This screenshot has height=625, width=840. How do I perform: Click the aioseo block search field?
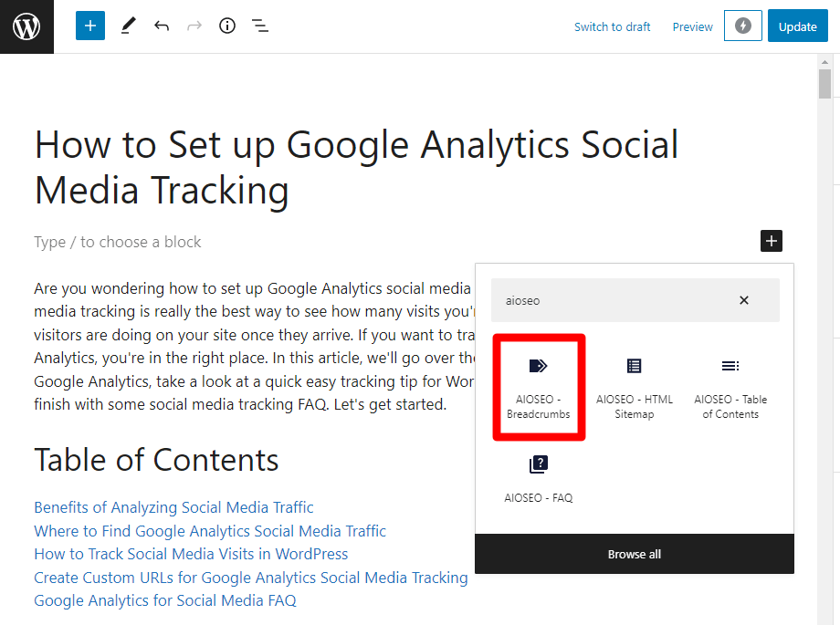tap(612, 300)
